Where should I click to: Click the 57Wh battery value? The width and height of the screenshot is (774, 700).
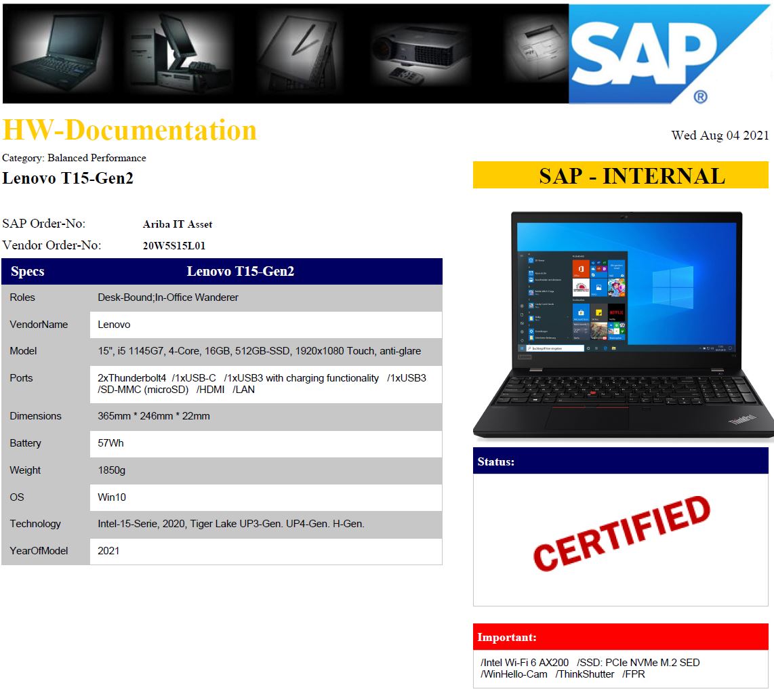[x=110, y=443]
